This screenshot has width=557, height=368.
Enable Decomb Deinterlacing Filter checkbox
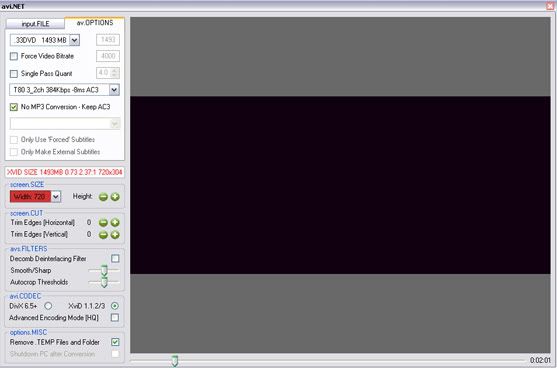(115, 259)
